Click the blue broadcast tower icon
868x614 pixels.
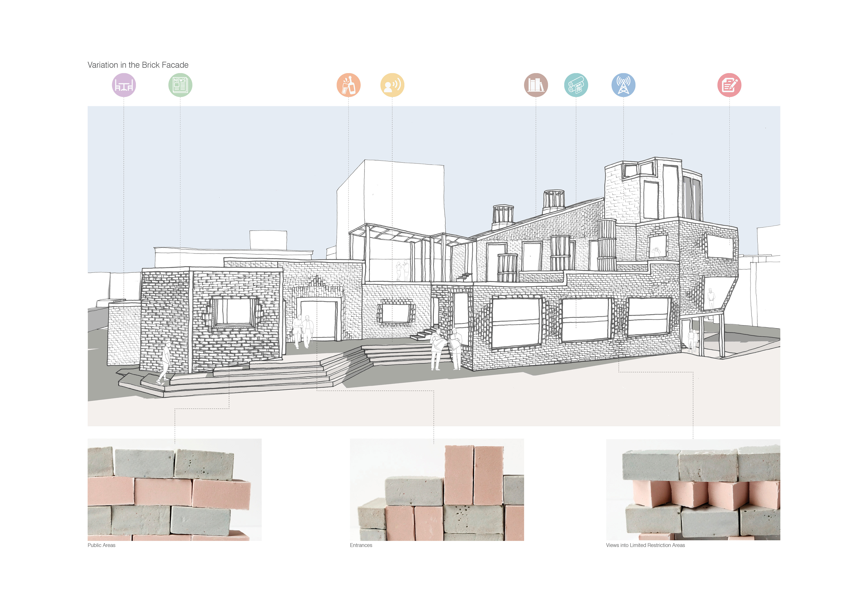(623, 85)
